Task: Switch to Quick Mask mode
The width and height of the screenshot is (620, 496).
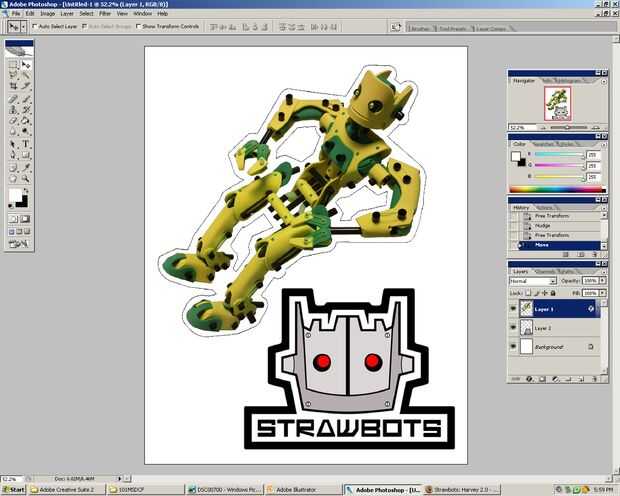Action: (x=25, y=219)
